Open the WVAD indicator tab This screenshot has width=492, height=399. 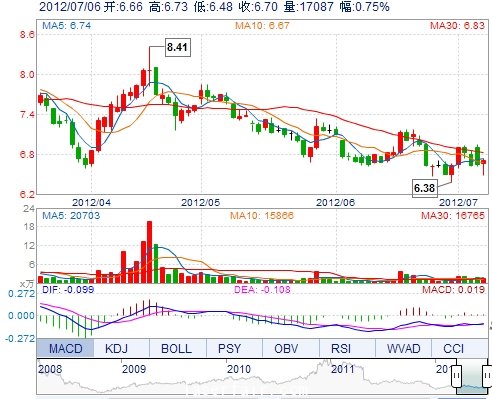point(403,349)
